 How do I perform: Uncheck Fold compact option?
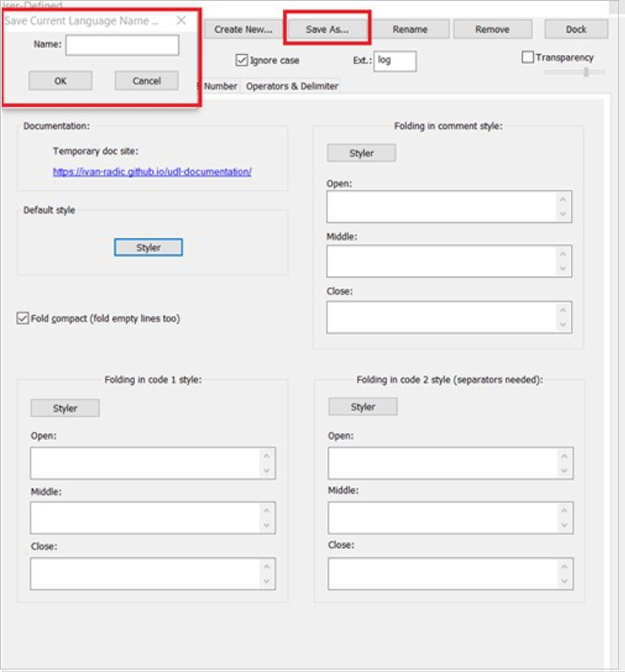coord(23,318)
